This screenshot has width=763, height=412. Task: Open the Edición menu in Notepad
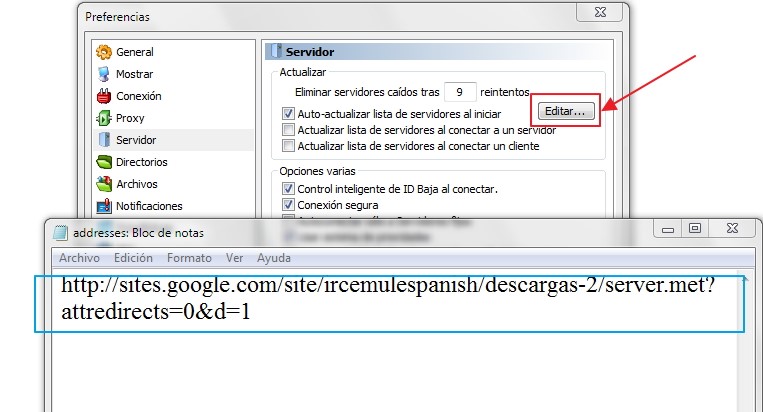click(133, 258)
